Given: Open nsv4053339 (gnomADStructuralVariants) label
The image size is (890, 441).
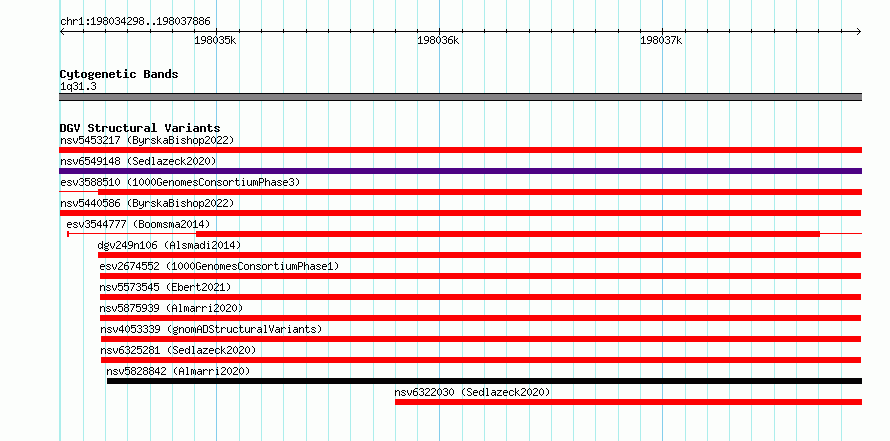Looking at the screenshot, I should (211, 329).
